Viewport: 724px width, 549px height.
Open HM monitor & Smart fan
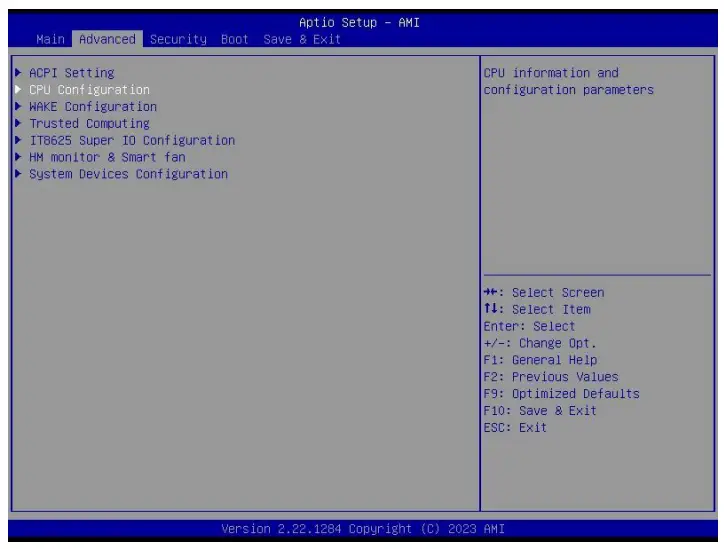click(x=107, y=157)
